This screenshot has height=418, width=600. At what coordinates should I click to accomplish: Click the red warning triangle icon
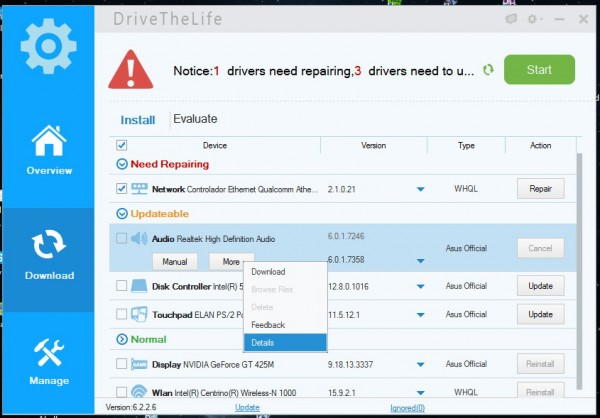pyautogui.click(x=130, y=70)
